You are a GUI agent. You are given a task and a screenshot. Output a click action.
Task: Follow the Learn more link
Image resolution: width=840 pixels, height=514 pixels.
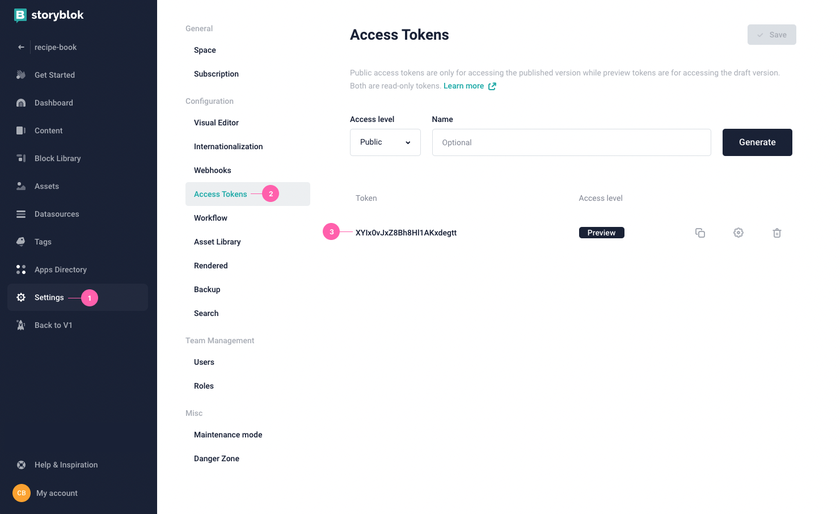[463, 86]
